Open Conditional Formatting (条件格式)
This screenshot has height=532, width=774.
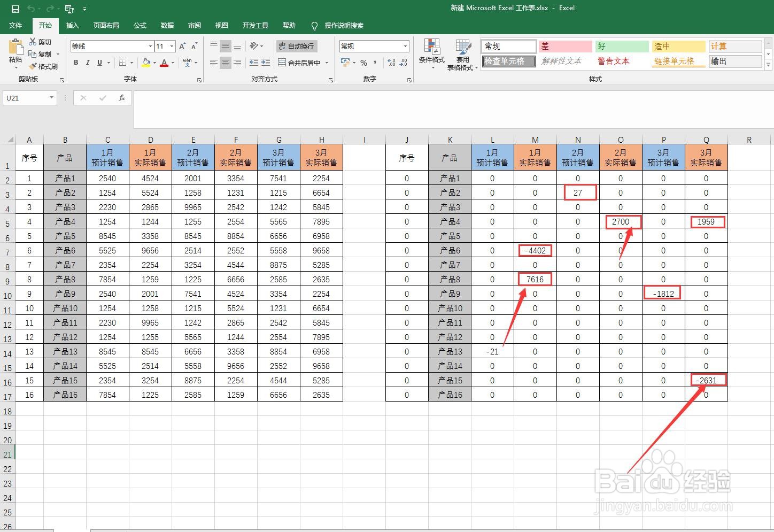[x=432, y=54]
